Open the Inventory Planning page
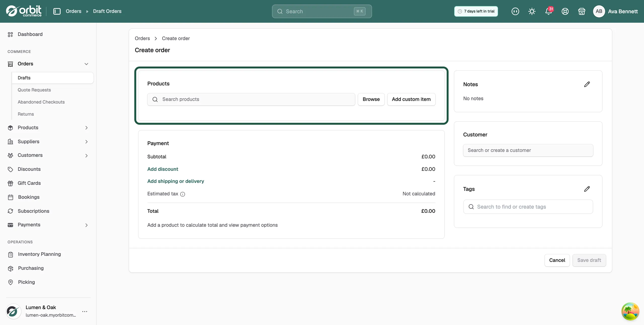Viewport: 644px width, 325px height. (x=39, y=254)
